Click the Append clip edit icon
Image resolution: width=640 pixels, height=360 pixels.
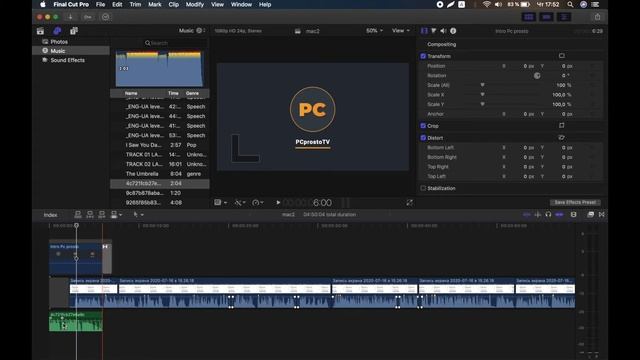click(x=102, y=215)
